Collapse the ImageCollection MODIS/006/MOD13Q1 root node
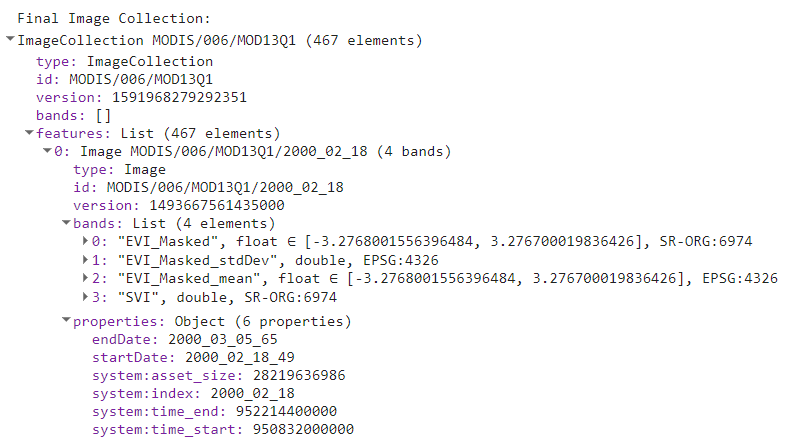Screen dimensions: 785x443 coord(10,41)
